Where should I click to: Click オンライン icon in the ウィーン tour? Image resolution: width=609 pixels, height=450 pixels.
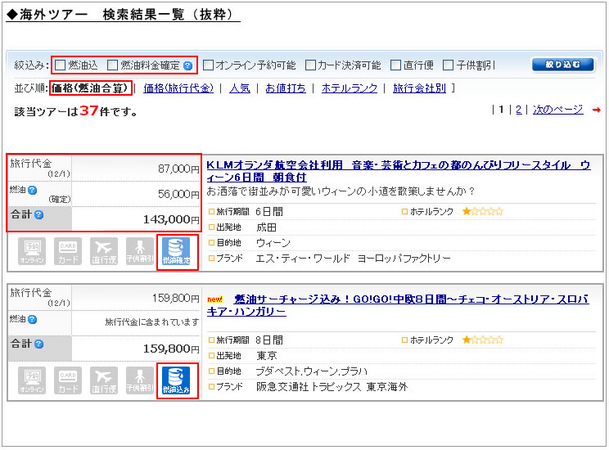click(x=32, y=252)
